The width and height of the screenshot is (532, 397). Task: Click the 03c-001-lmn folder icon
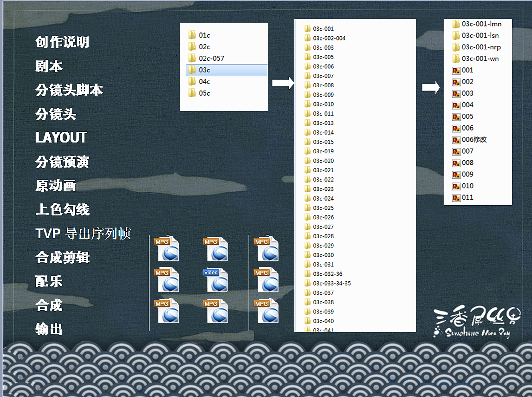456,24
